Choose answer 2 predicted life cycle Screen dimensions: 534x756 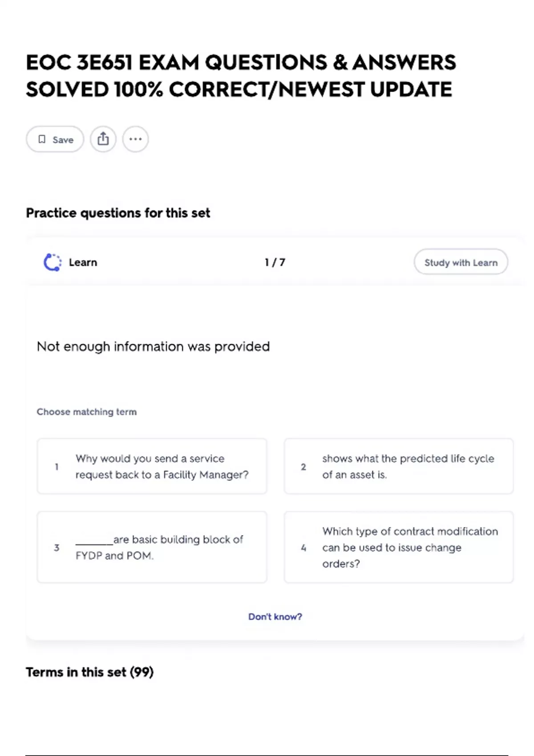pyautogui.click(x=399, y=466)
